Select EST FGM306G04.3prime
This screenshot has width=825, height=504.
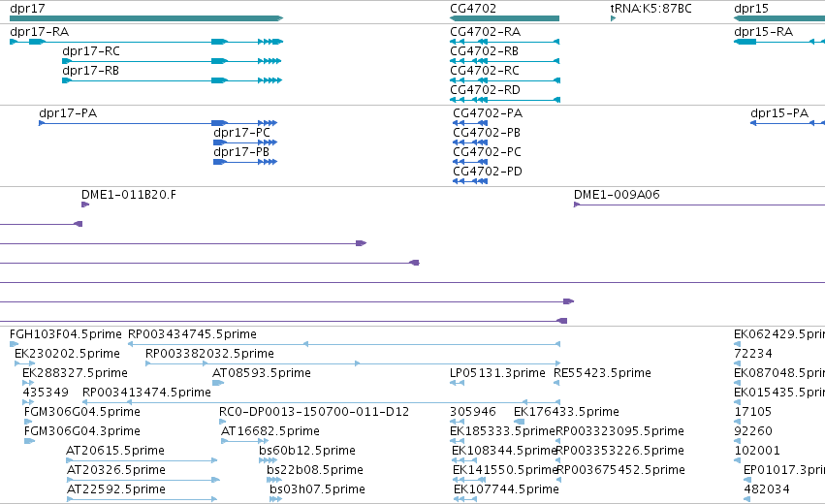pos(29,441)
